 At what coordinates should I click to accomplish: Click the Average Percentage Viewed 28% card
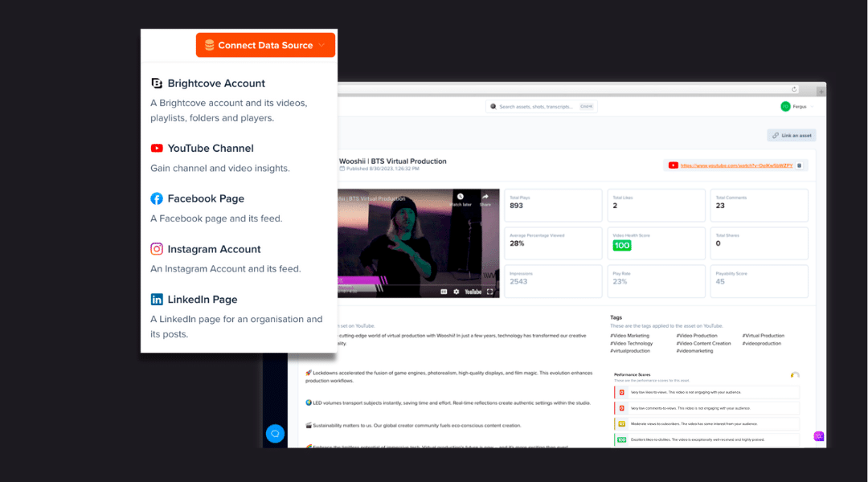(553, 243)
